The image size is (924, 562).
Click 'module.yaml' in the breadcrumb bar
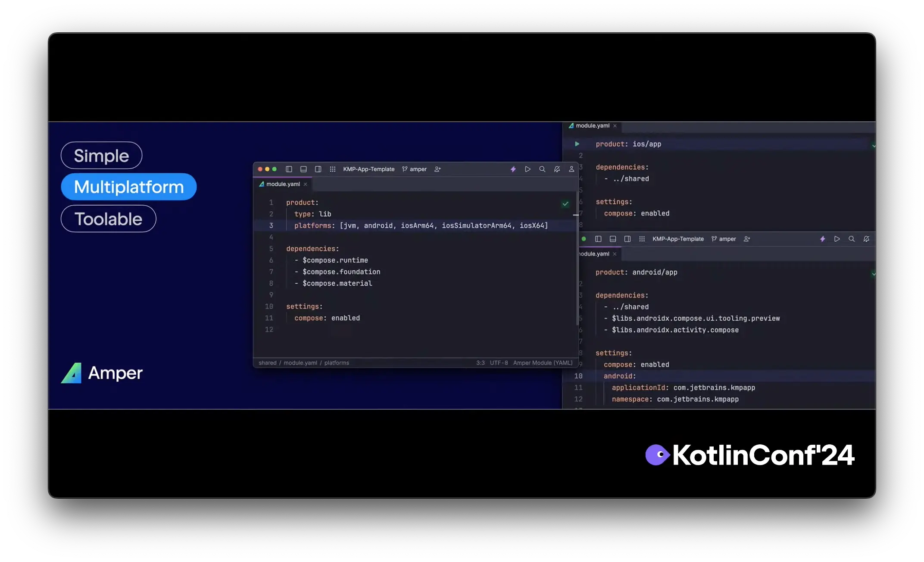click(300, 363)
